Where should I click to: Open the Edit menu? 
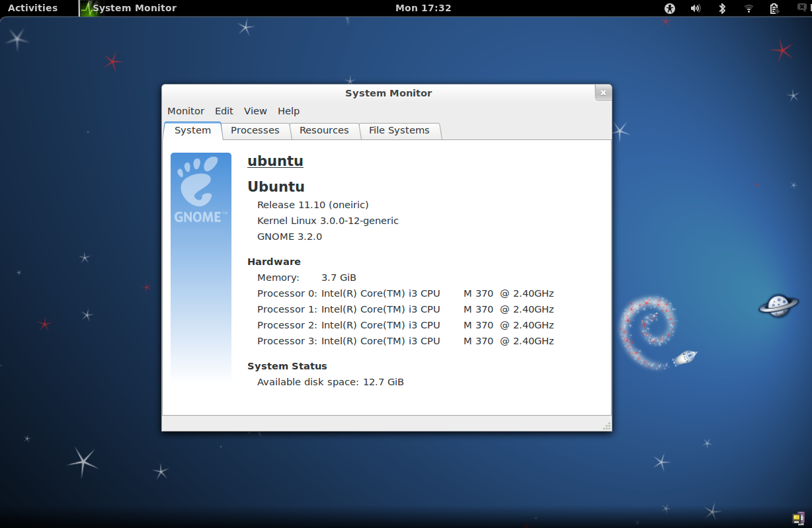click(224, 111)
